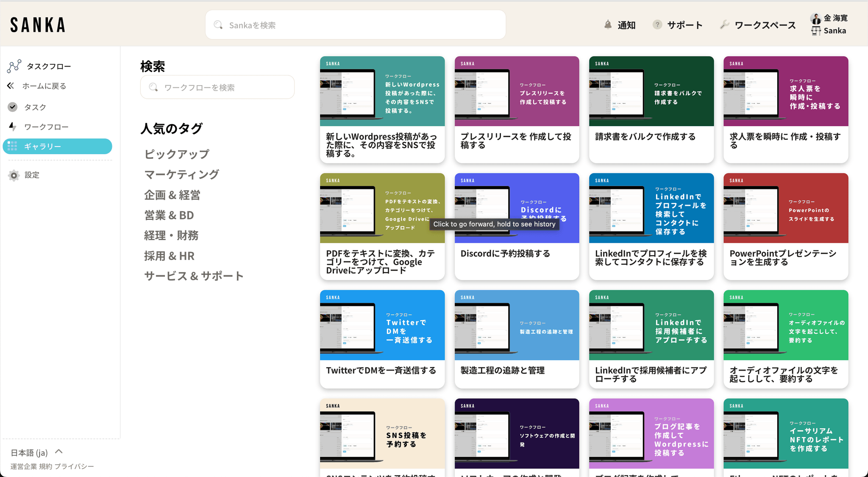Click the プライバシー footer link

point(74,466)
